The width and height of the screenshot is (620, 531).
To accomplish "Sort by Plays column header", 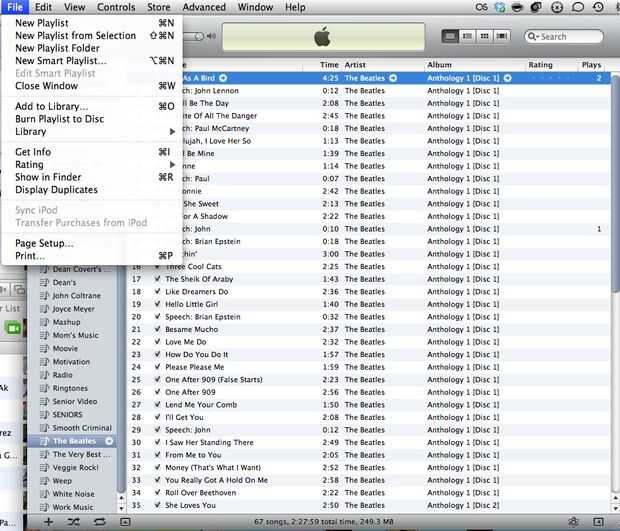I will point(592,65).
